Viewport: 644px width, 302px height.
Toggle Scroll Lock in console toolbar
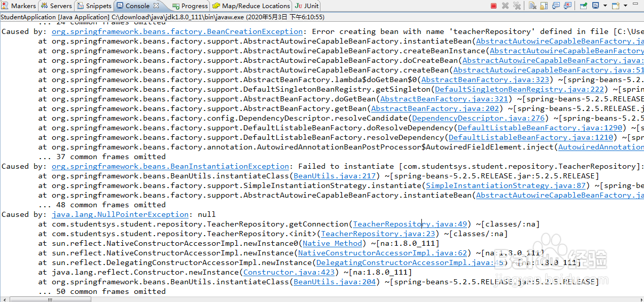544,6
